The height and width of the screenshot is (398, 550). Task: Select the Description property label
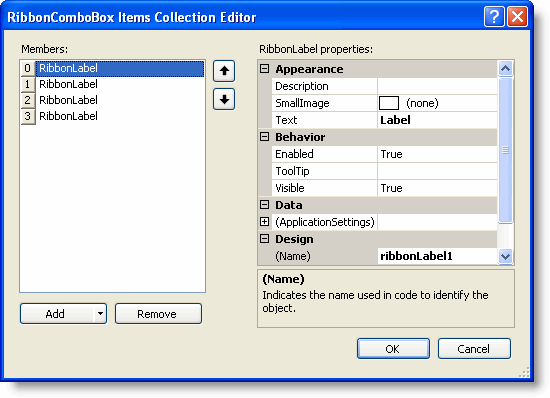pyautogui.click(x=324, y=86)
